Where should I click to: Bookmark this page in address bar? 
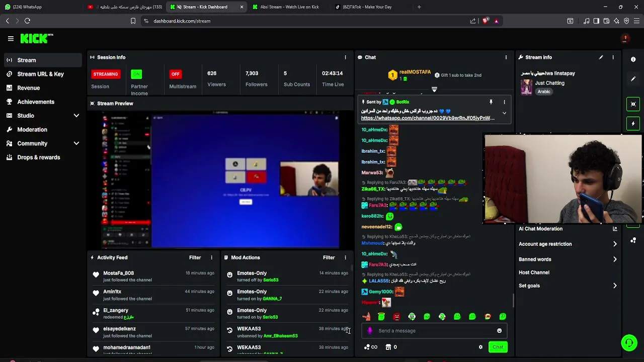(x=133, y=21)
